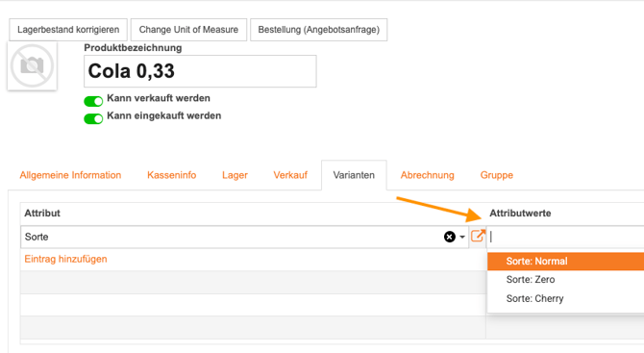The height and width of the screenshot is (353, 644).
Task: Choose Sorte: Normal from the dropdown
Action: pyautogui.click(x=565, y=262)
